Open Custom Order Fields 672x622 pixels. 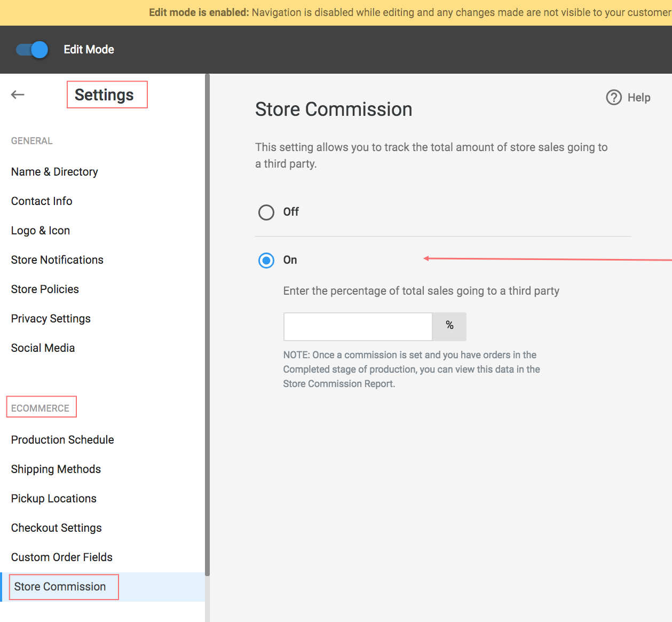tap(62, 557)
